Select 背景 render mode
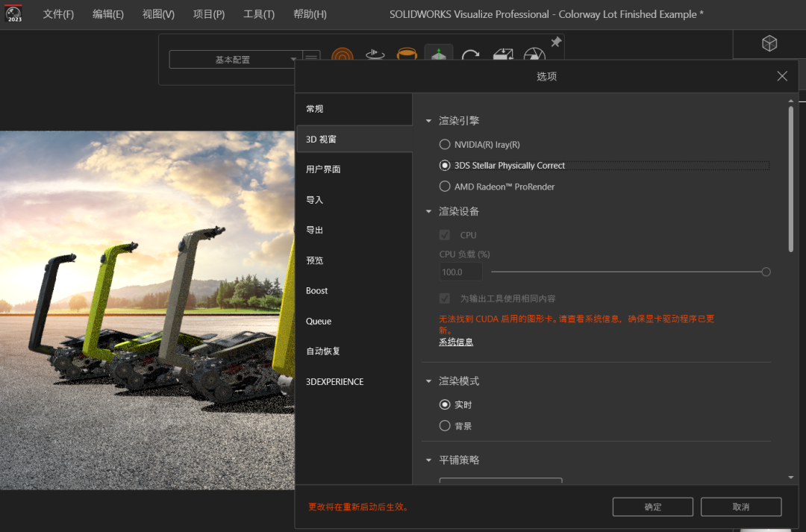806x532 pixels. coord(446,425)
